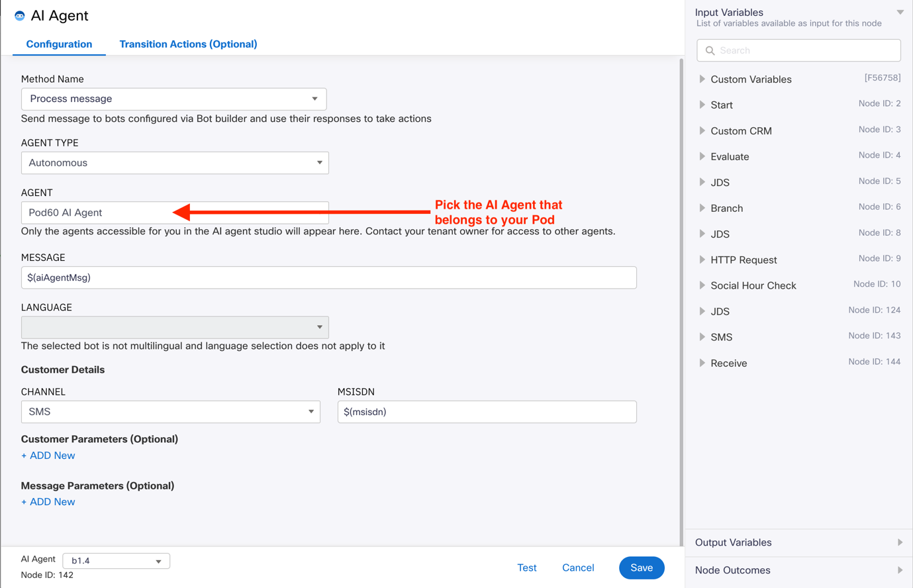Click the AI Agent robot icon

[x=19, y=16]
